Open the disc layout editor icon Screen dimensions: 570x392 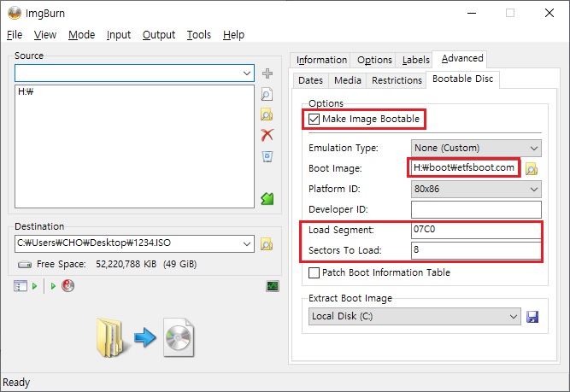tap(21, 286)
